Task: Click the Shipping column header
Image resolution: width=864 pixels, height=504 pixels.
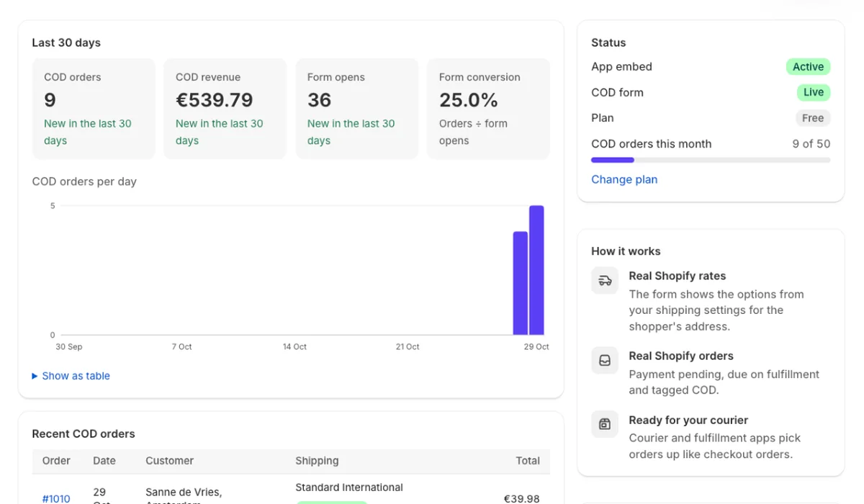Action: coord(317,461)
